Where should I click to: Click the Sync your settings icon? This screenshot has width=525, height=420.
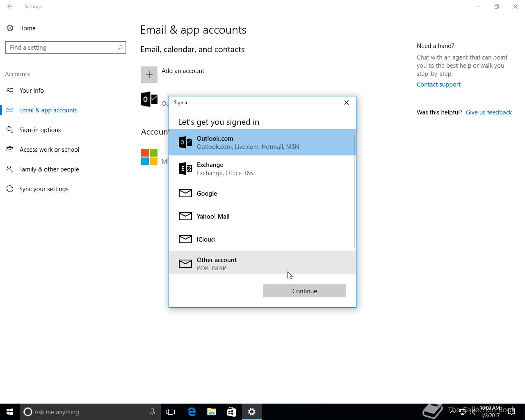point(10,189)
